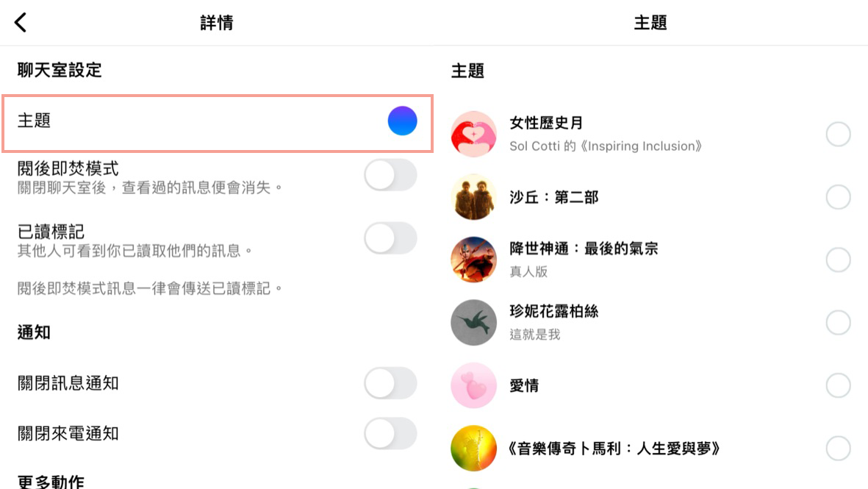Screen dimensions: 868x489
Task: Select the 降世神通 theme radio button
Action: [838, 260]
